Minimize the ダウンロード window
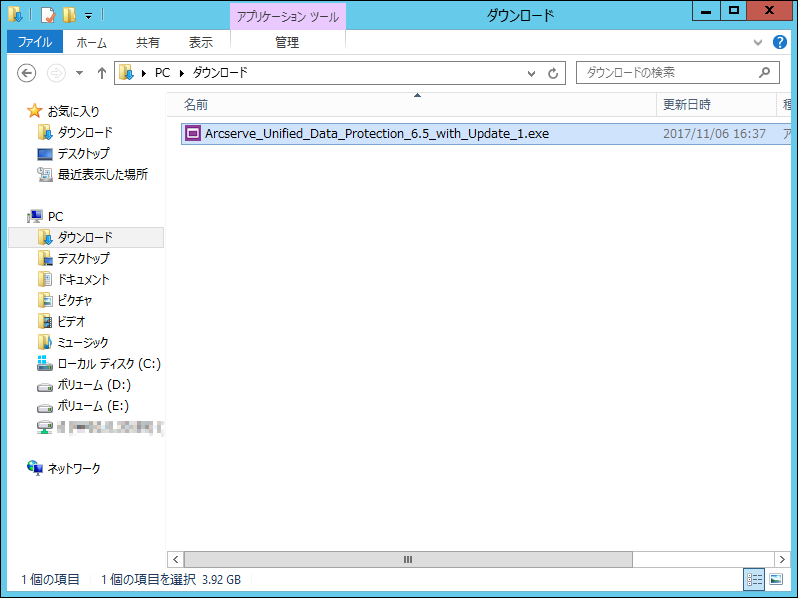The width and height of the screenshot is (798, 598). [x=706, y=11]
